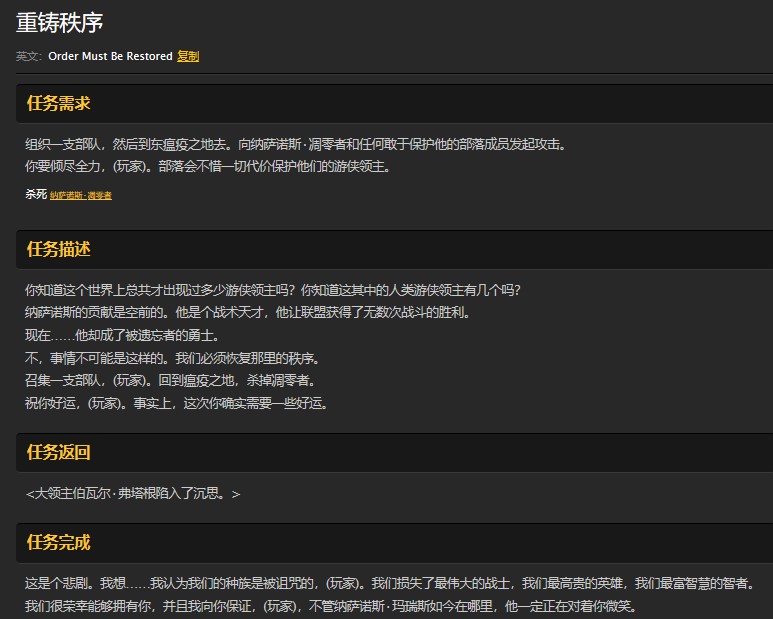
Task: Click the line 现在……他却成了被遗忘者的勇士
Action: tap(122, 335)
